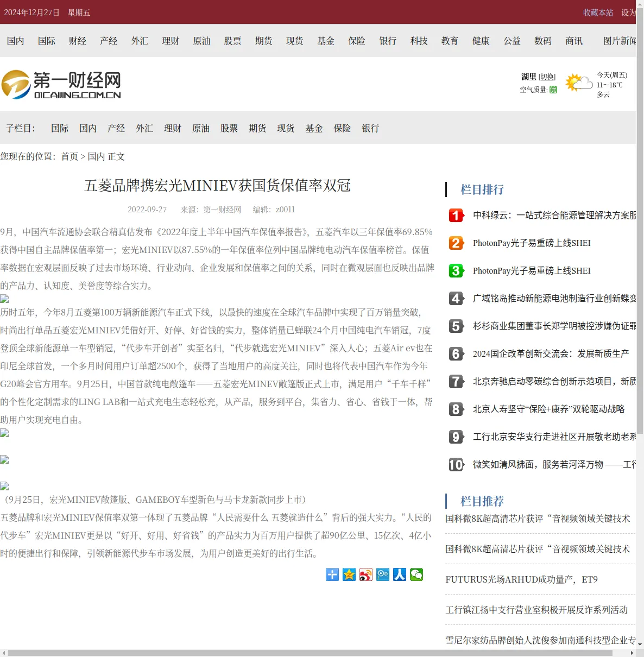
Task: Click the number 8 ranking badge
Action: coord(456,409)
